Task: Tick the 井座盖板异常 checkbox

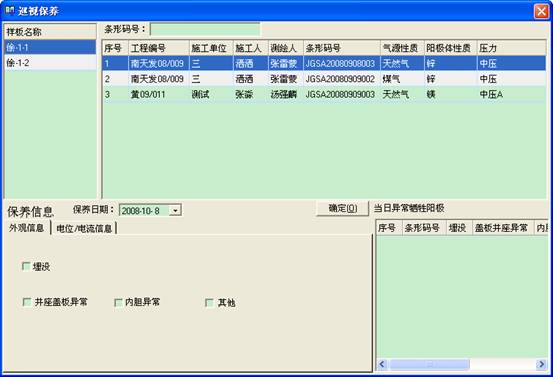Action: (x=27, y=302)
